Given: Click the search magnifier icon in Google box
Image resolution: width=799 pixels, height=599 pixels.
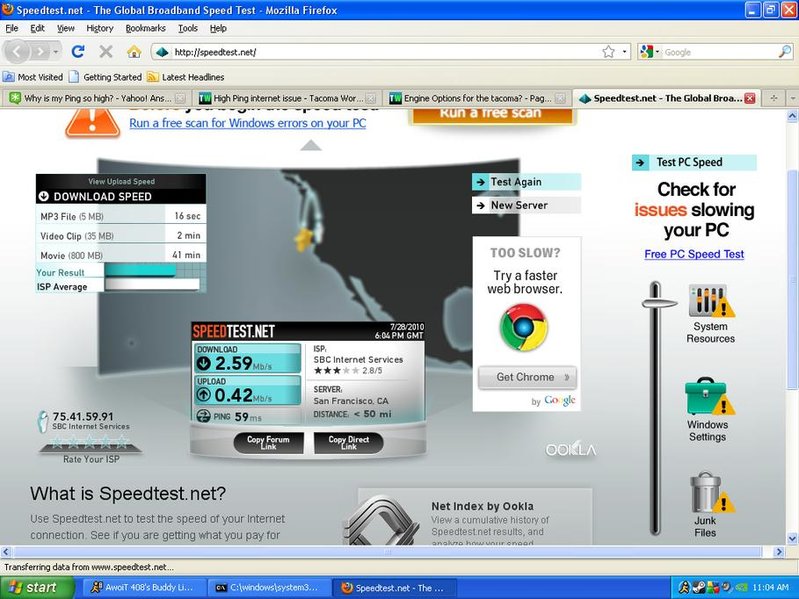Looking at the screenshot, I should pos(785,51).
